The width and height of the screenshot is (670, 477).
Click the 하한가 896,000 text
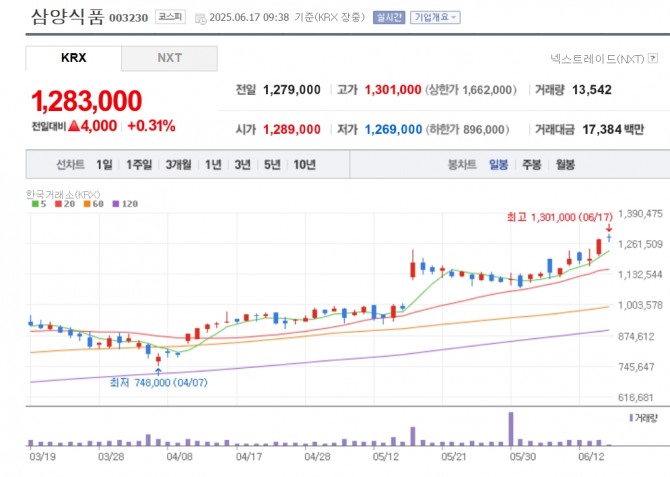(467, 130)
